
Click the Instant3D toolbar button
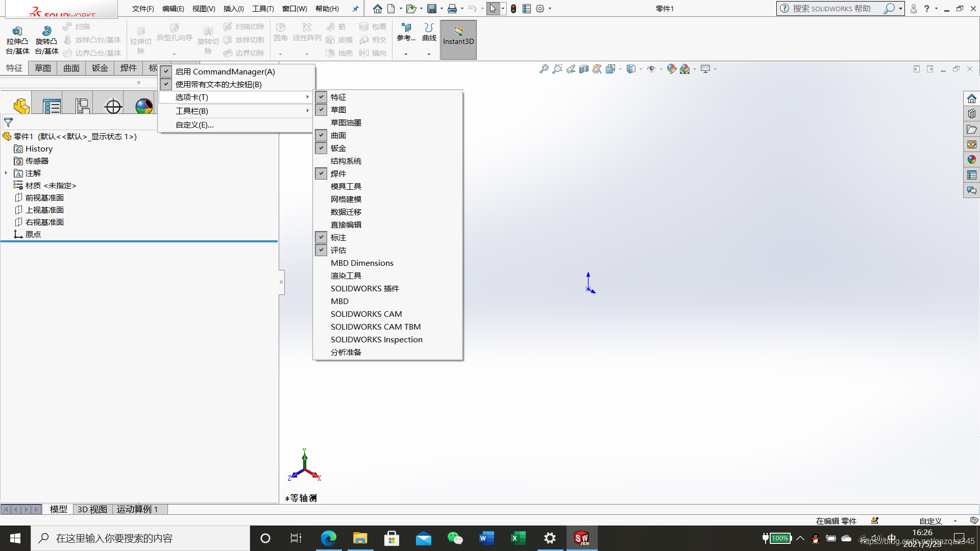tap(458, 40)
